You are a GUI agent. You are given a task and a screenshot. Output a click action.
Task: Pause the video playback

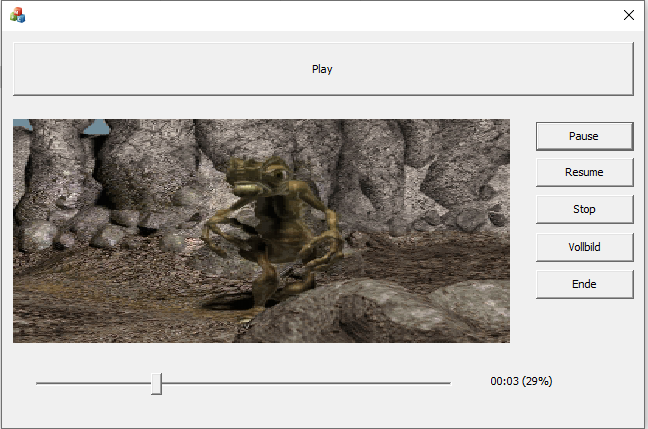pyautogui.click(x=584, y=136)
